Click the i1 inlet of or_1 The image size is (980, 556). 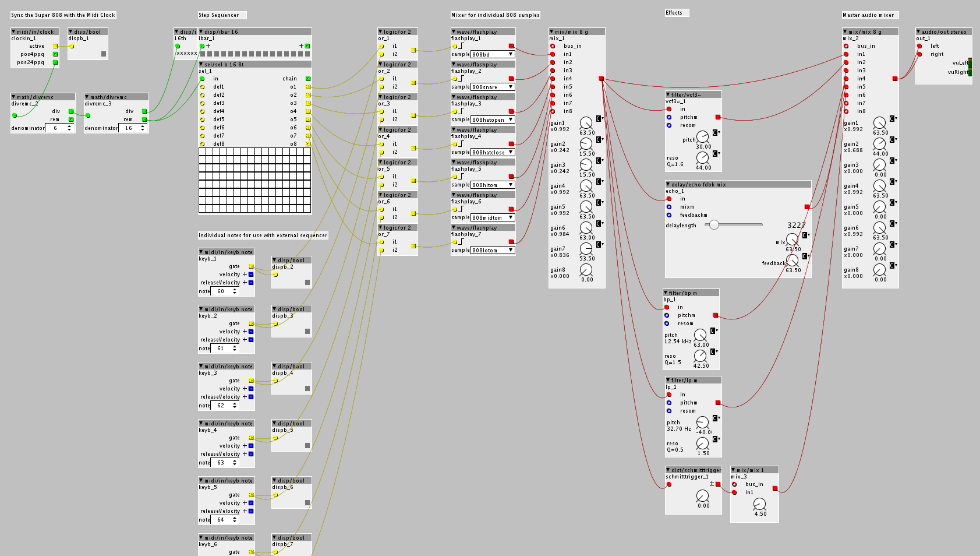pyautogui.click(x=381, y=46)
